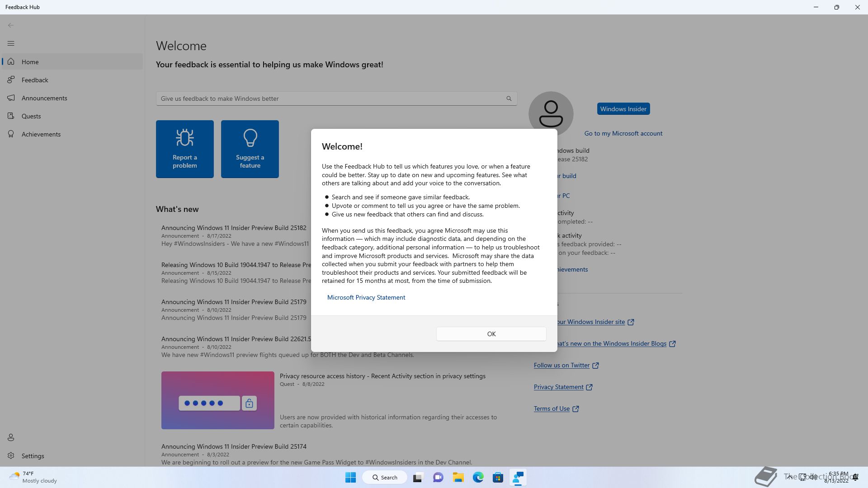Image resolution: width=868 pixels, height=488 pixels.
Task: Open File Explorer from the taskbar
Action: pos(458,478)
